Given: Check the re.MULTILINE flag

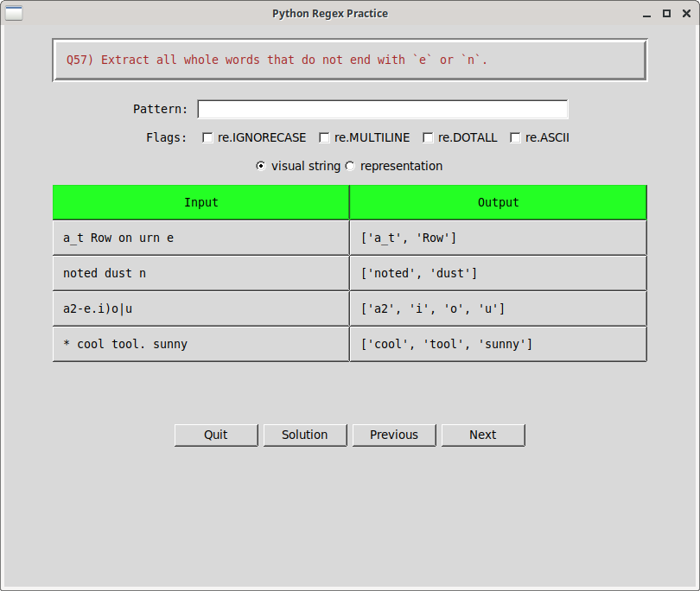Looking at the screenshot, I should [324, 137].
